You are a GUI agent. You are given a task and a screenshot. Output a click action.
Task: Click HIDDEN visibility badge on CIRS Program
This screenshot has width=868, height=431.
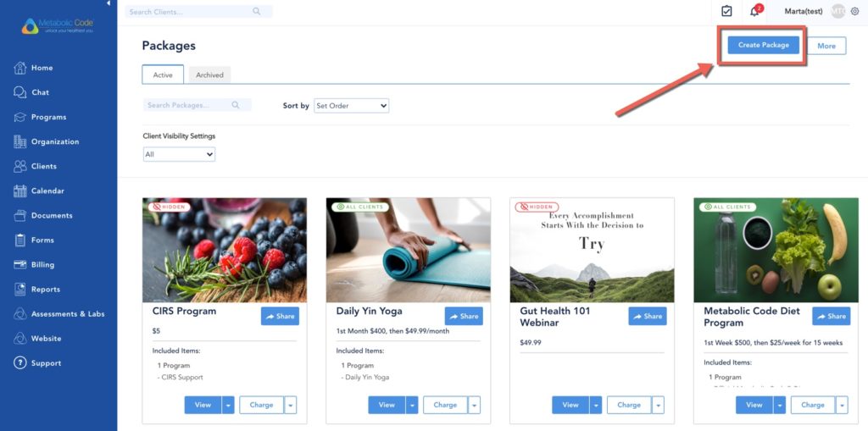tap(169, 207)
